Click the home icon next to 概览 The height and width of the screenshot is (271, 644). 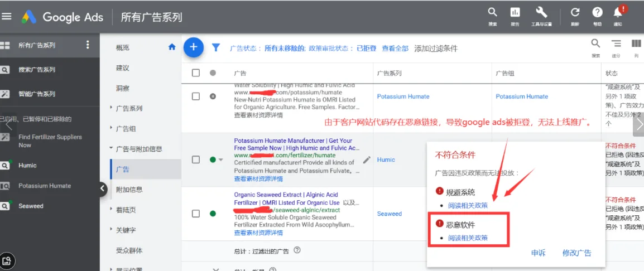[172, 47]
